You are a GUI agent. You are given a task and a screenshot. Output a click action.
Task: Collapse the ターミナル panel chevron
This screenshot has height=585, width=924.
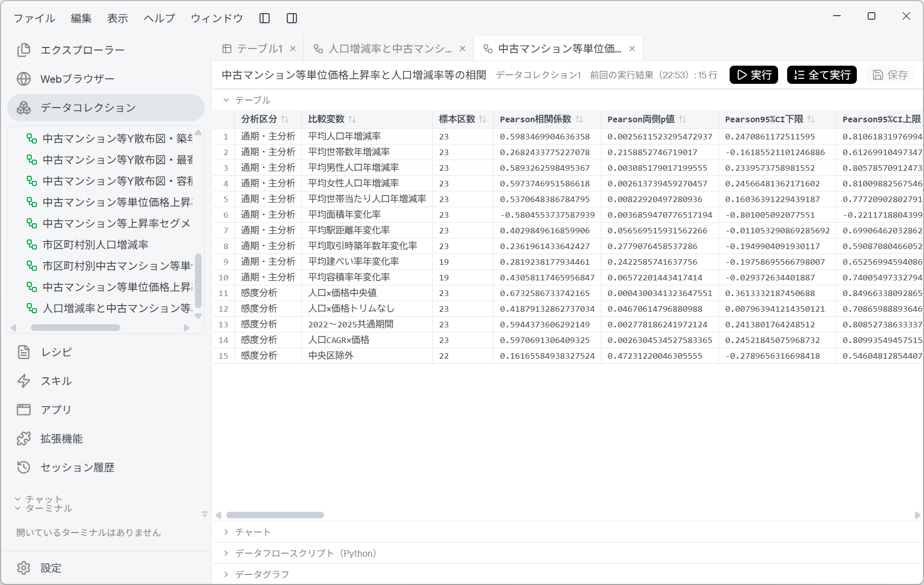coord(18,508)
